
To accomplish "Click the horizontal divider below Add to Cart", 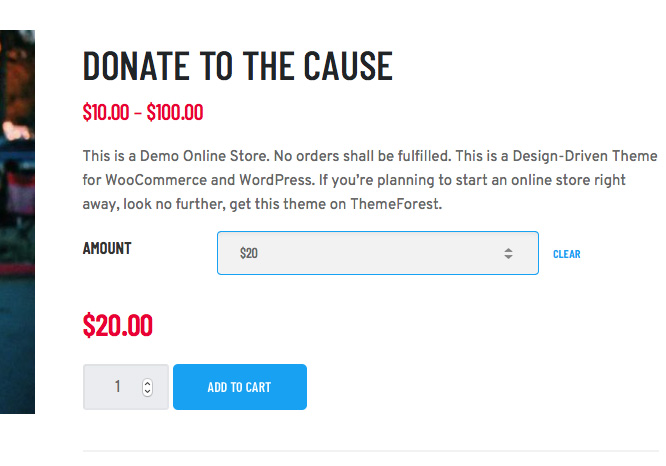I will point(371,451).
